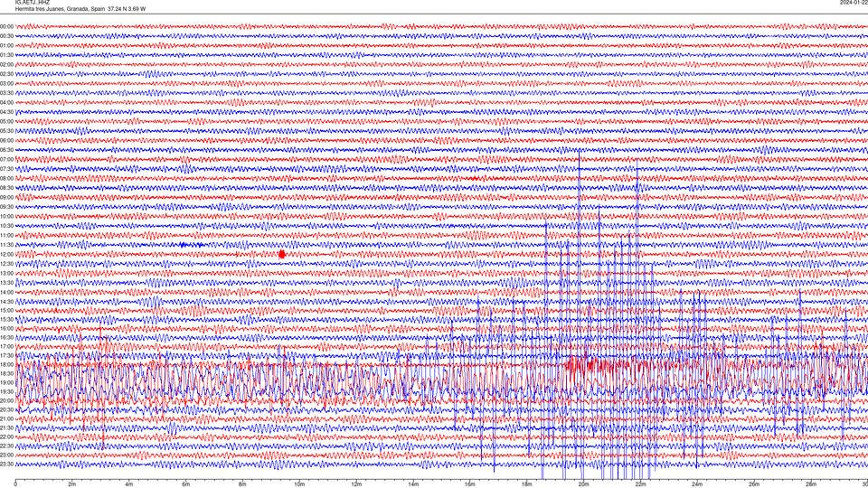The width and height of the screenshot is (868, 488).
Task: Click the 16:00 row label
Action: click(x=6, y=329)
